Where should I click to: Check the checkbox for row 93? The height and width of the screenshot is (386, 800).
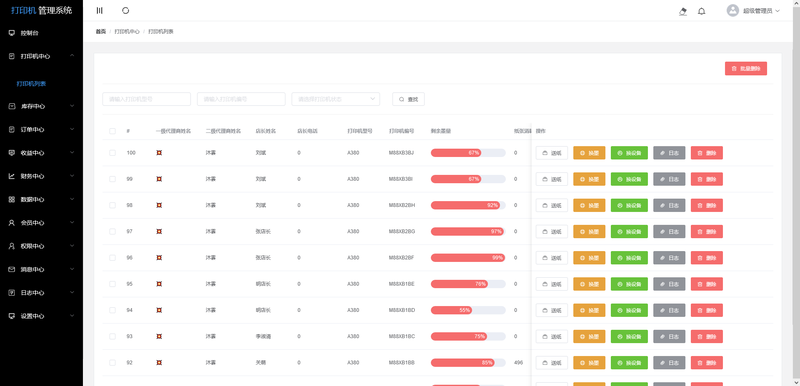coord(112,337)
